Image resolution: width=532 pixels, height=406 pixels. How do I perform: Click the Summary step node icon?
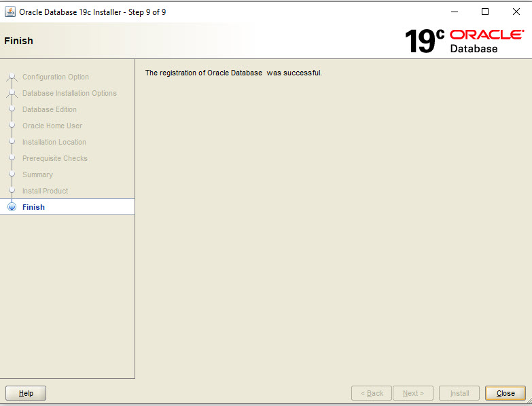[x=12, y=174]
